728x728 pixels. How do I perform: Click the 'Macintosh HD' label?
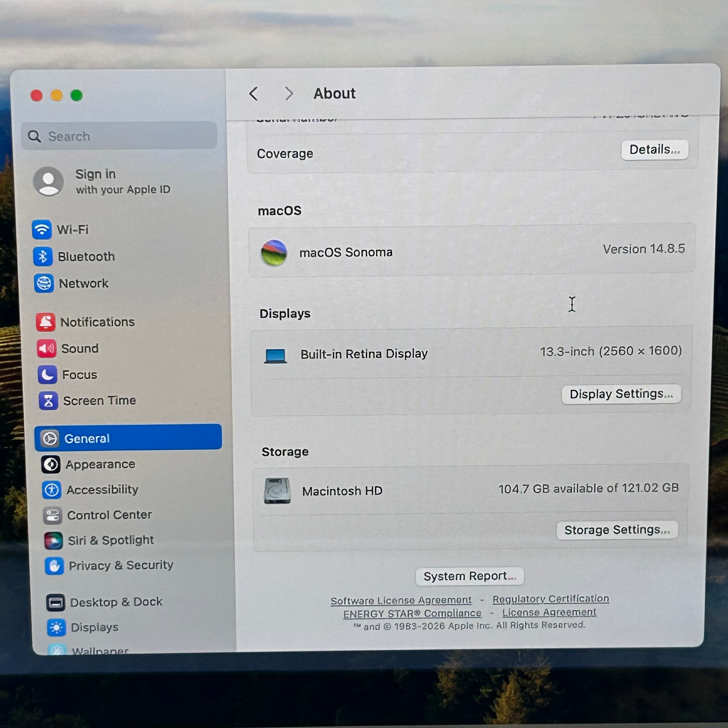click(x=342, y=491)
